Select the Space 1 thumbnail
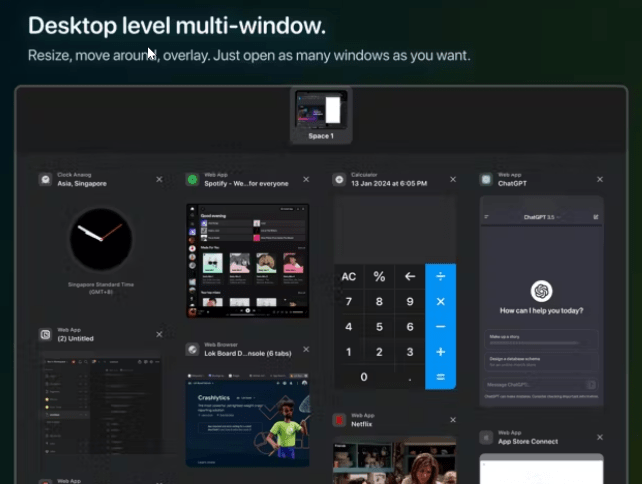 (x=321, y=110)
